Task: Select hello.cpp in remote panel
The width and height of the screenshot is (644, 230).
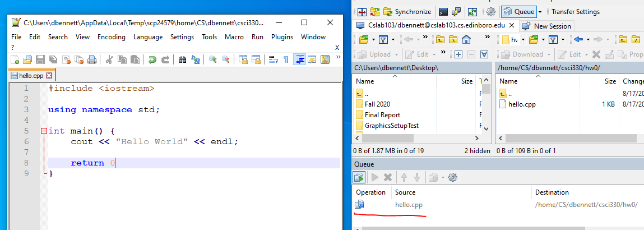Action: 517,104
